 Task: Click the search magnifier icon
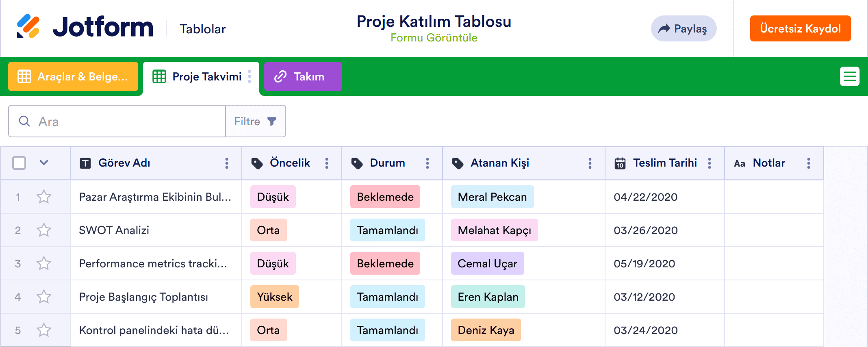tap(24, 121)
